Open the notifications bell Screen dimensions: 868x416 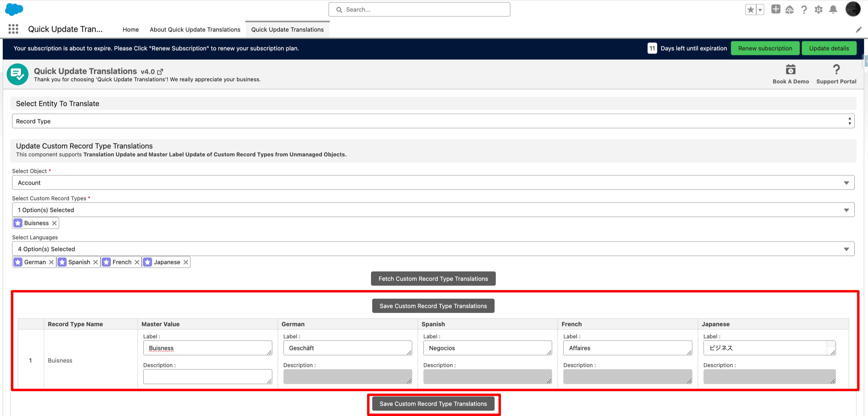coord(833,10)
